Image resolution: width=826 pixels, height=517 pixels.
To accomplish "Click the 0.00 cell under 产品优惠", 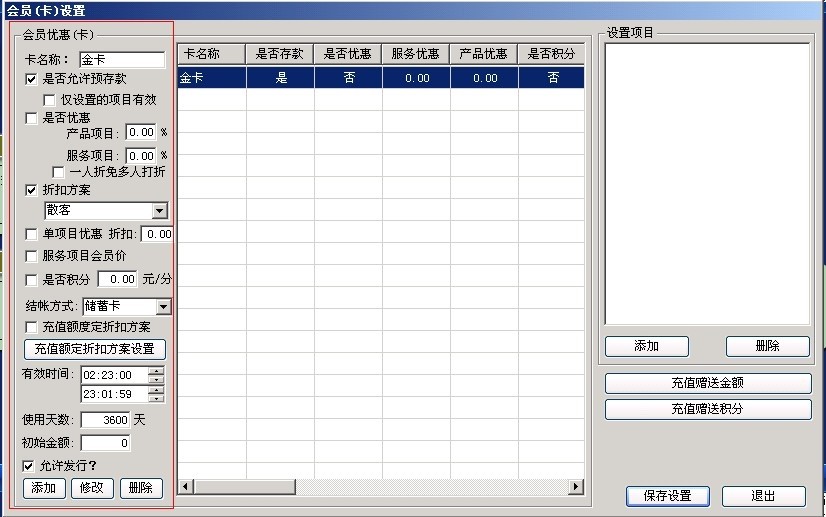I will [484, 78].
